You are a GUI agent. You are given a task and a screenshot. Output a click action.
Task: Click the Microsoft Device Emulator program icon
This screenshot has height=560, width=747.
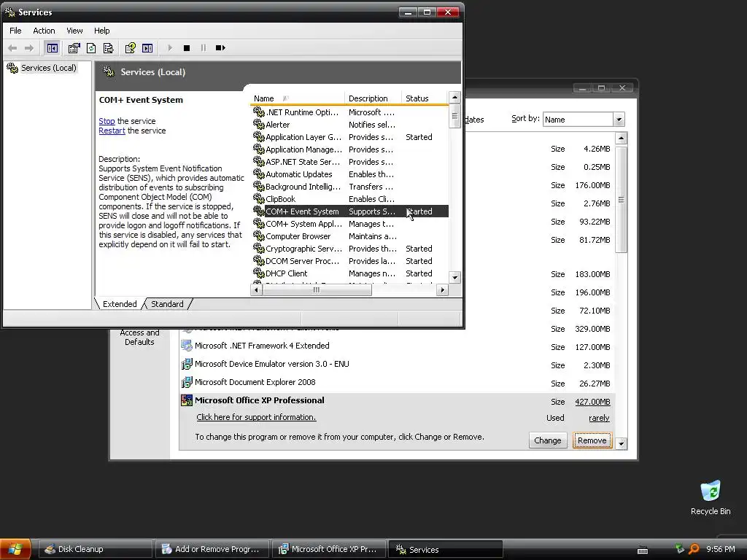pyautogui.click(x=187, y=365)
